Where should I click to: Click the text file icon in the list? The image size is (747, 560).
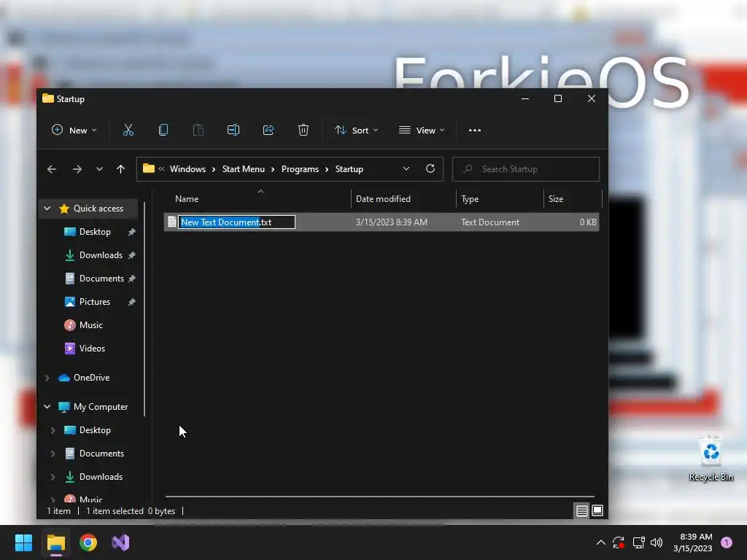172,222
